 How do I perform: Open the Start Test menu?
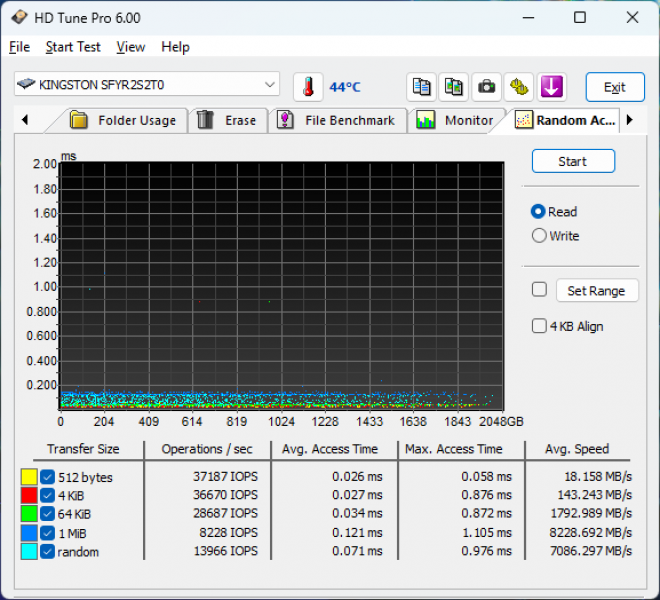(73, 47)
